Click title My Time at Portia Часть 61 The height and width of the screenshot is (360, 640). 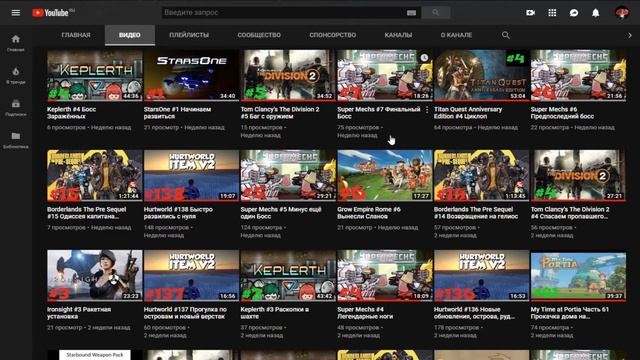pos(570,313)
